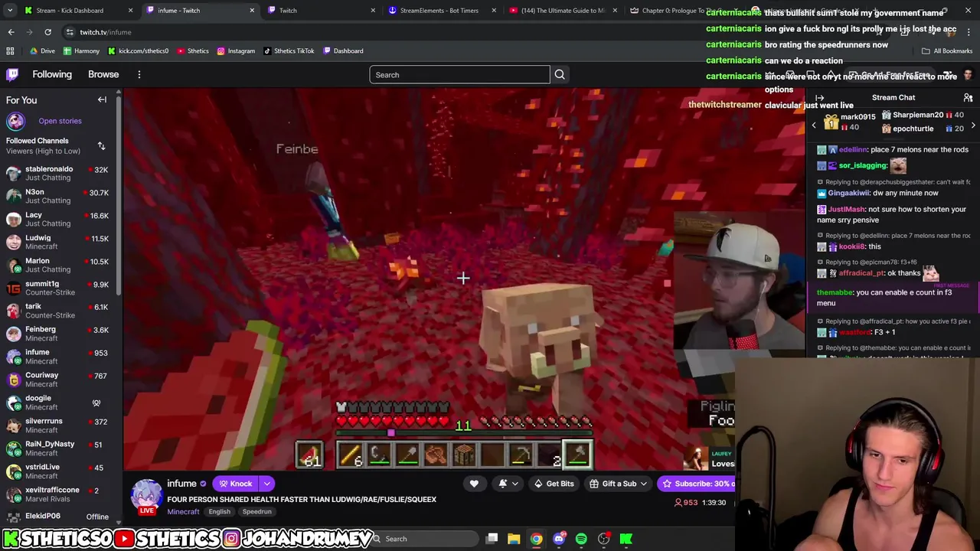This screenshot has height=551, width=980.
Task: Open the Ludwig channel in sidebar
Action: click(x=57, y=243)
